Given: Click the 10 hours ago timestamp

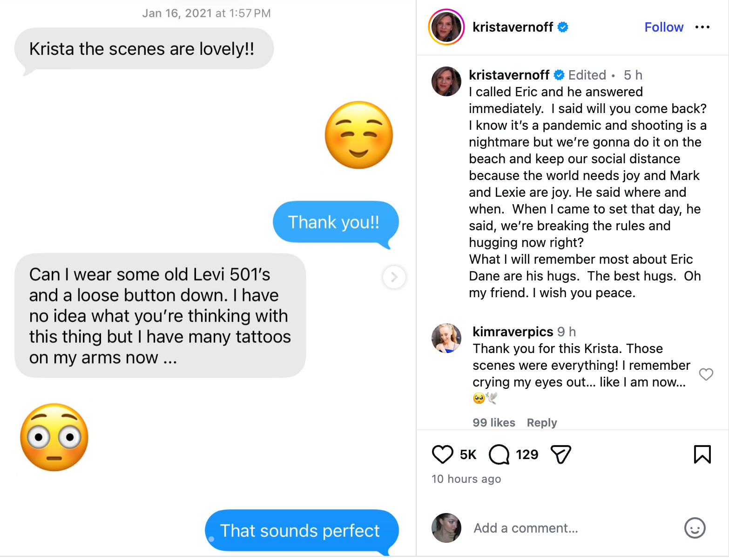Looking at the screenshot, I should pos(466,479).
